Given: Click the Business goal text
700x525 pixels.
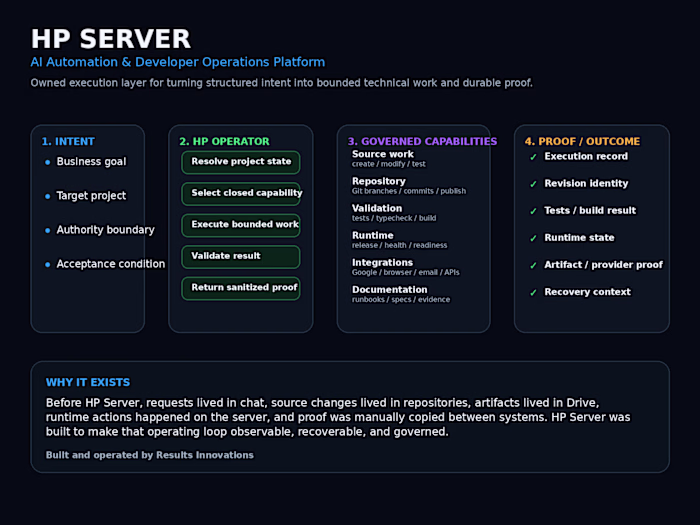Looking at the screenshot, I should click(x=92, y=162).
